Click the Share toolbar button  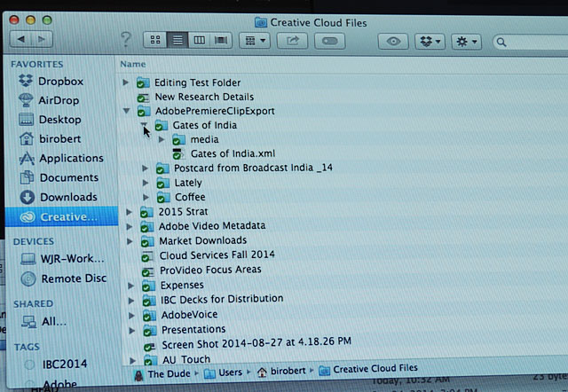[x=292, y=41]
